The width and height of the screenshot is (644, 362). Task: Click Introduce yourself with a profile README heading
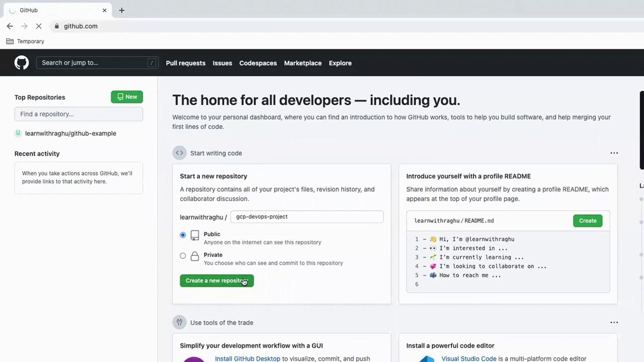[x=468, y=176]
